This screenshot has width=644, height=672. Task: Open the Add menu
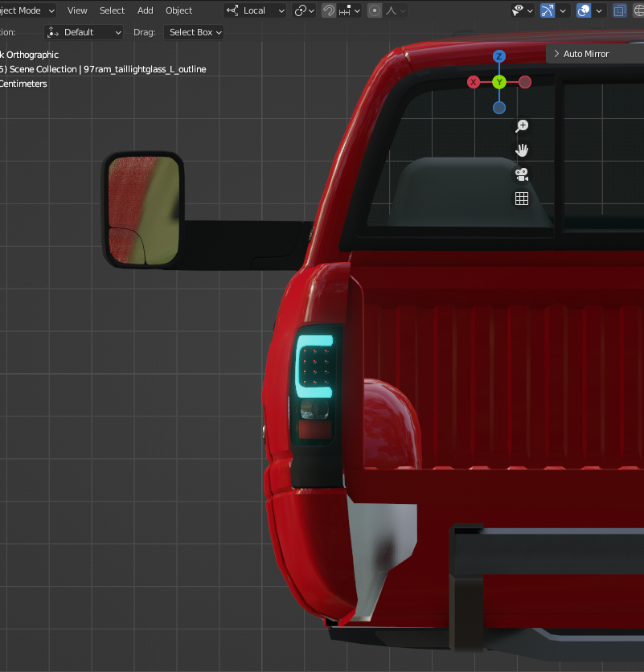pos(146,10)
